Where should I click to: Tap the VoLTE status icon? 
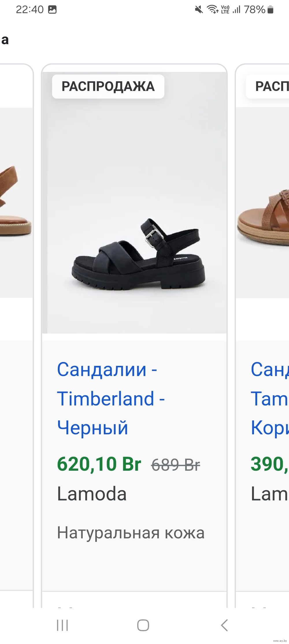(x=225, y=10)
